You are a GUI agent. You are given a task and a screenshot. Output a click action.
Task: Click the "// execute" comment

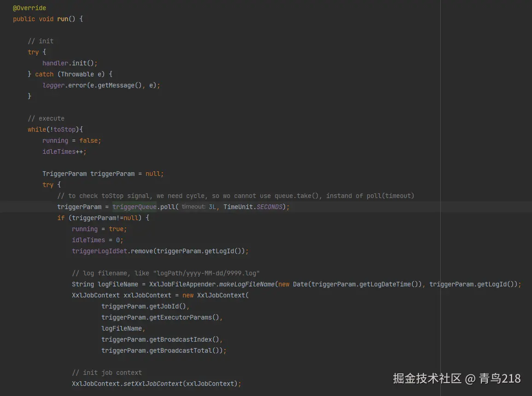pos(46,118)
